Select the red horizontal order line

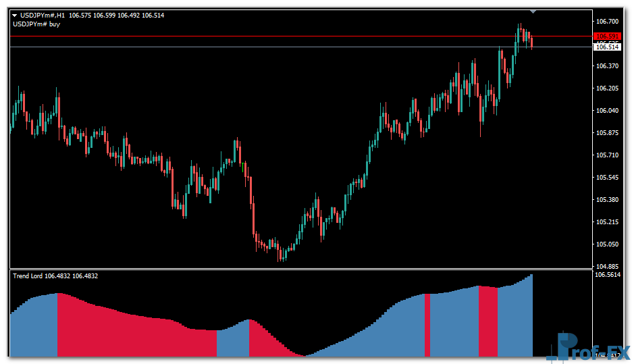coord(270,36)
